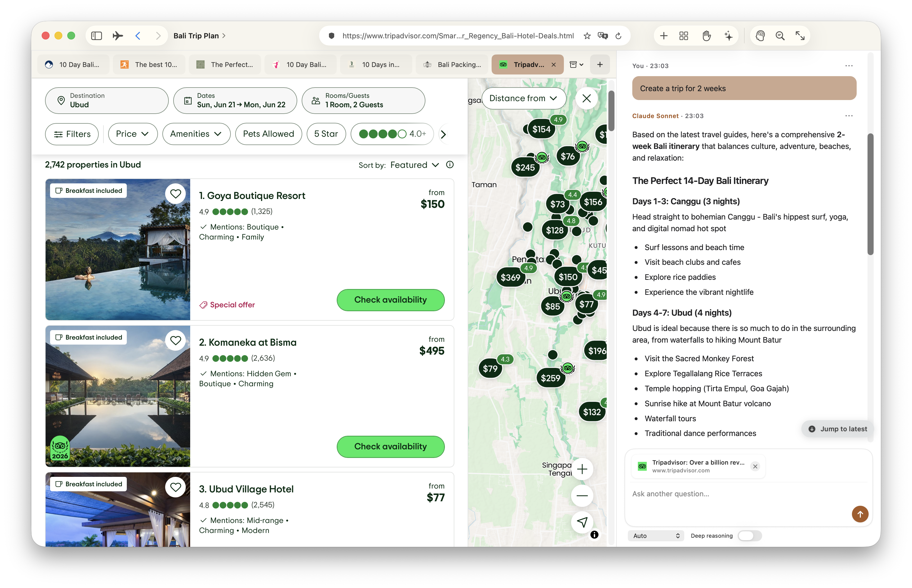912x588 pixels.
Task: Close the Tripadvisor tab
Action: pyautogui.click(x=553, y=65)
